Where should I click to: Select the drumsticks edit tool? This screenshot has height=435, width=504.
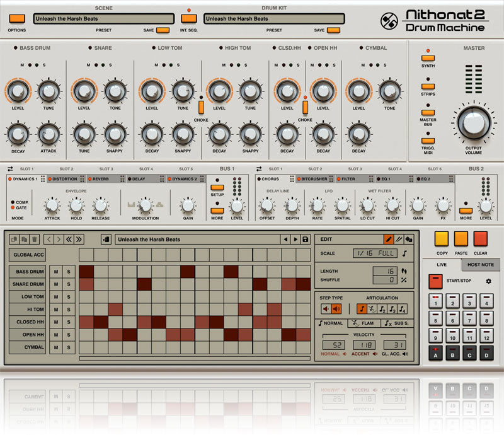399,239
